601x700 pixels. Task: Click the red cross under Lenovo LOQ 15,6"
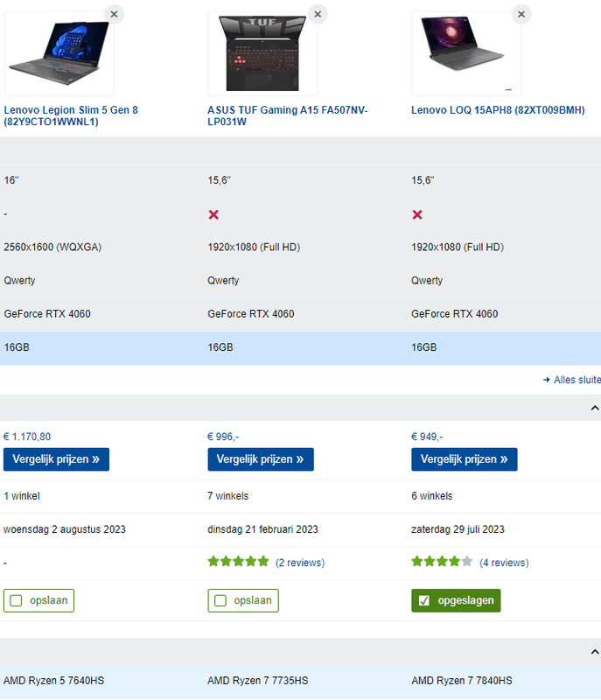coord(417,214)
